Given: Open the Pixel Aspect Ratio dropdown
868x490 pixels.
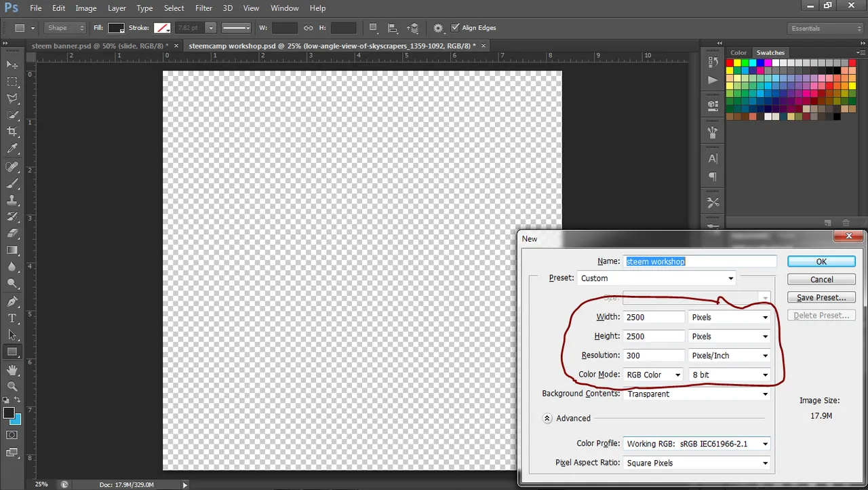Looking at the screenshot, I should [x=697, y=463].
